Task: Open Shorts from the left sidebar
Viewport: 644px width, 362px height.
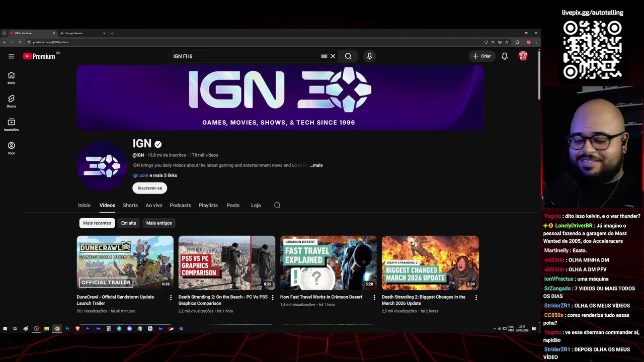Action: (11, 101)
